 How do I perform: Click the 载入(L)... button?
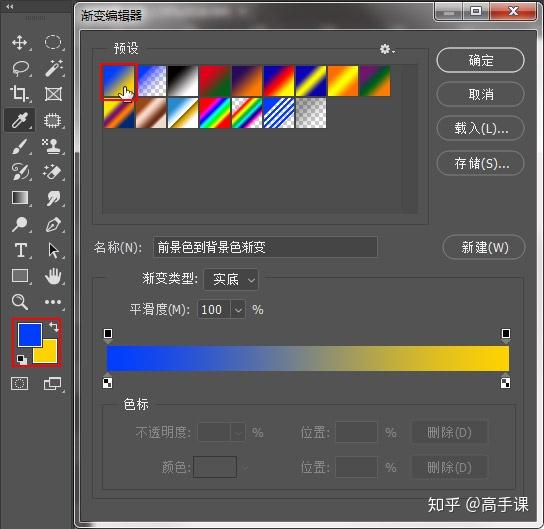click(481, 128)
